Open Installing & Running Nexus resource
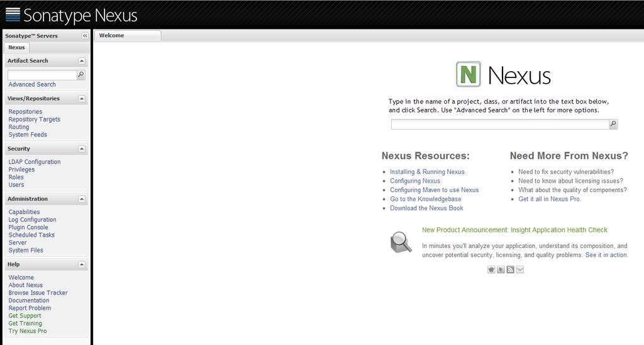This screenshot has height=345, width=644. tap(427, 172)
